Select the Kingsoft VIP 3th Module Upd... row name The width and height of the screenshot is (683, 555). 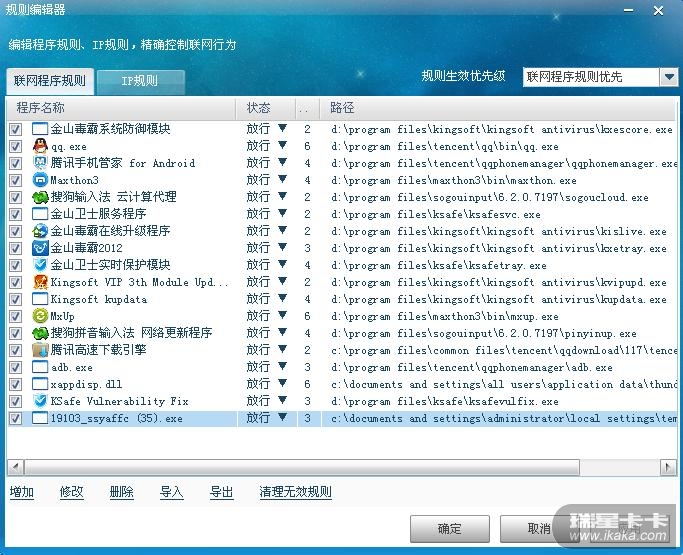coord(139,282)
